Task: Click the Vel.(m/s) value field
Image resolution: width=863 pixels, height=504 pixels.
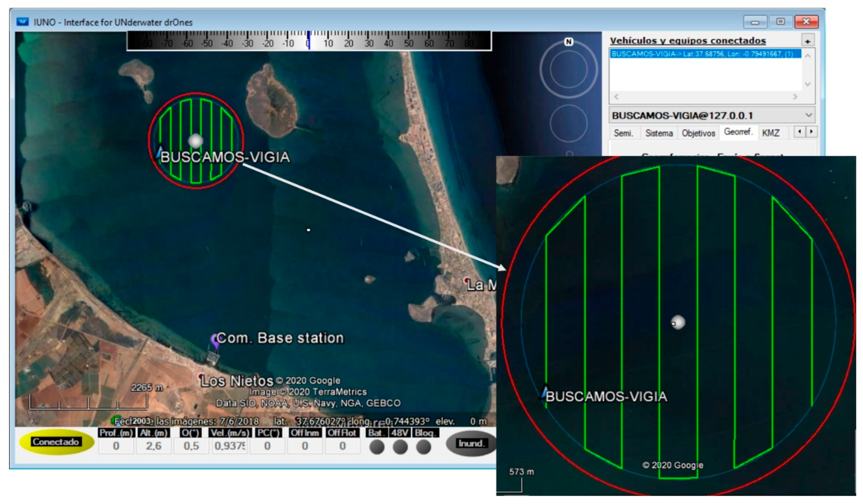Action: (230, 446)
